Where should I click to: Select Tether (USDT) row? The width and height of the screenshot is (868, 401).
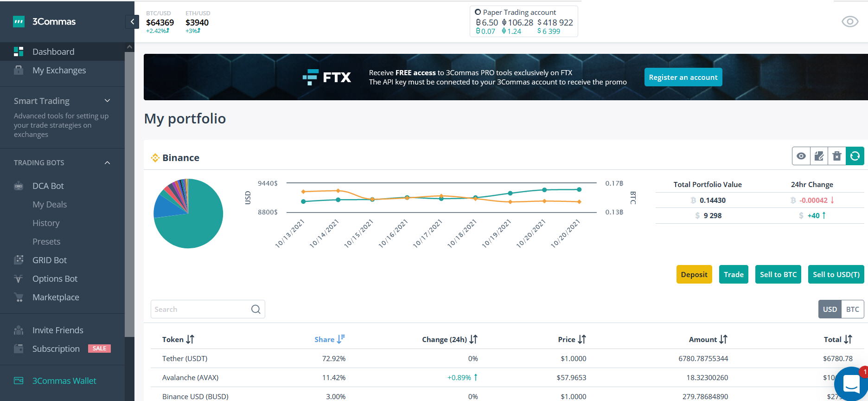(x=507, y=358)
